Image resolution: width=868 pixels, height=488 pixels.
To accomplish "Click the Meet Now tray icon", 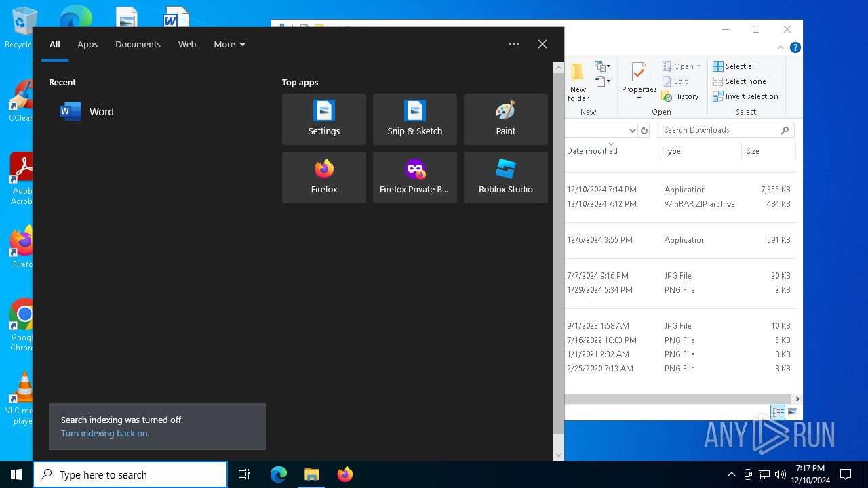I will (x=748, y=474).
